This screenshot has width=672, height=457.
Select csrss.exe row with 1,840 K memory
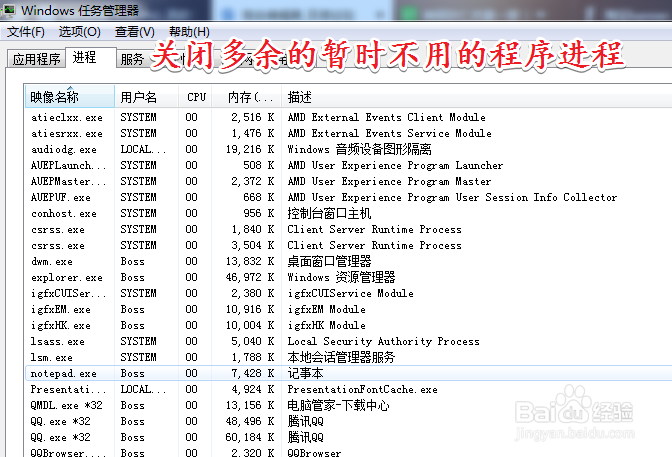(348, 229)
